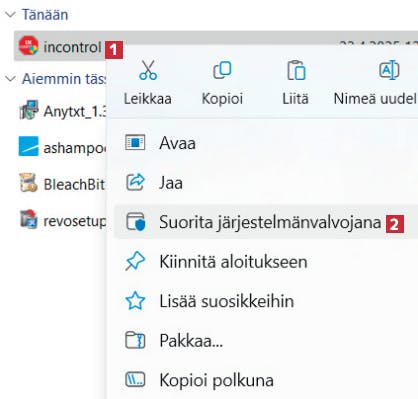Click the Liitä paste icon
418x399 pixels.
296,70
